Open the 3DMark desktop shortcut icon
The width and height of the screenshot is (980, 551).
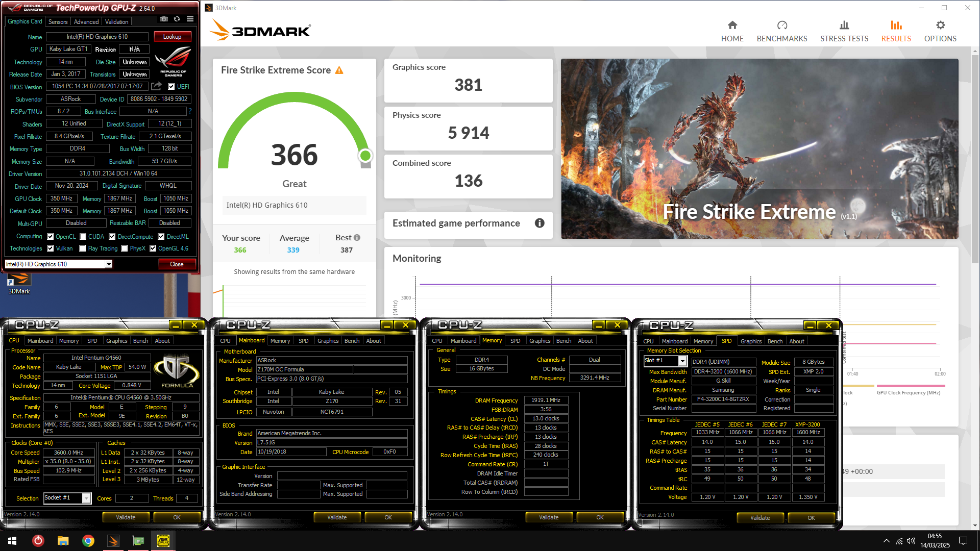coord(19,282)
